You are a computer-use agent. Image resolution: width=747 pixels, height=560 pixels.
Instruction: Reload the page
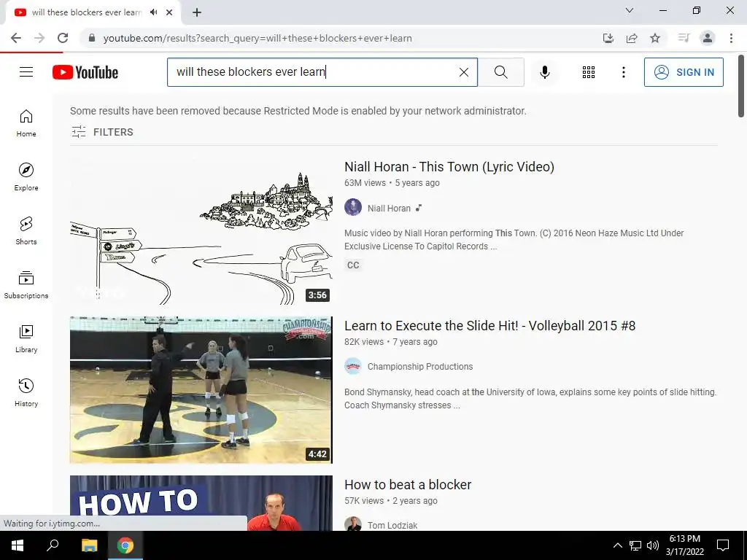(x=63, y=38)
